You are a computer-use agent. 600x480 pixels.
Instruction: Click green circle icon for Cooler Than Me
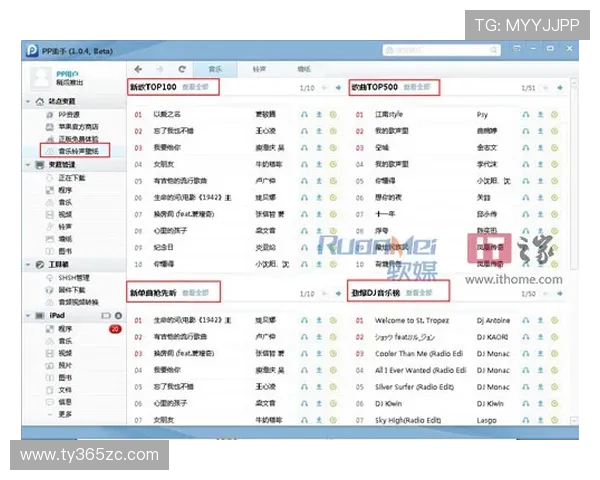pyautogui.click(x=554, y=354)
